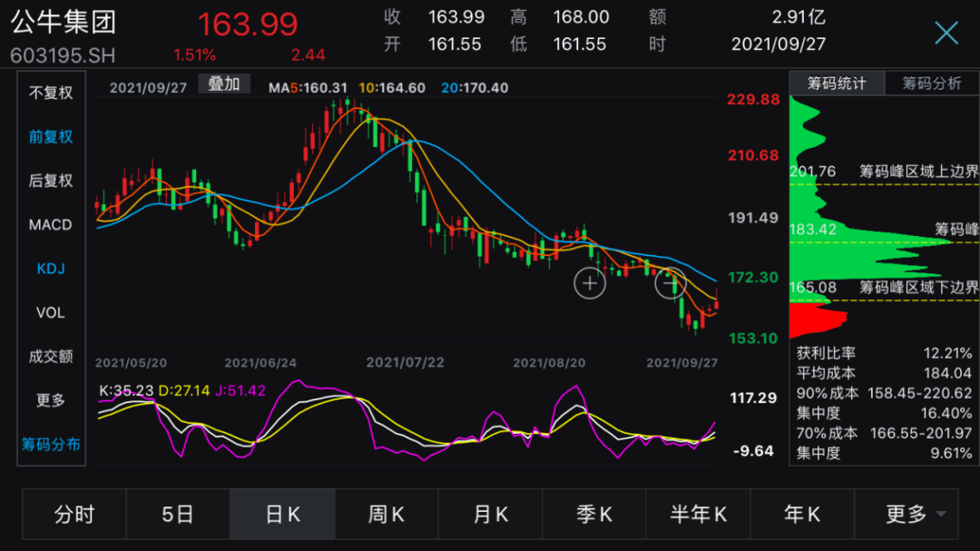The image size is (980, 551).
Task: Click the current price 163.99 in red
Action: (248, 25)
